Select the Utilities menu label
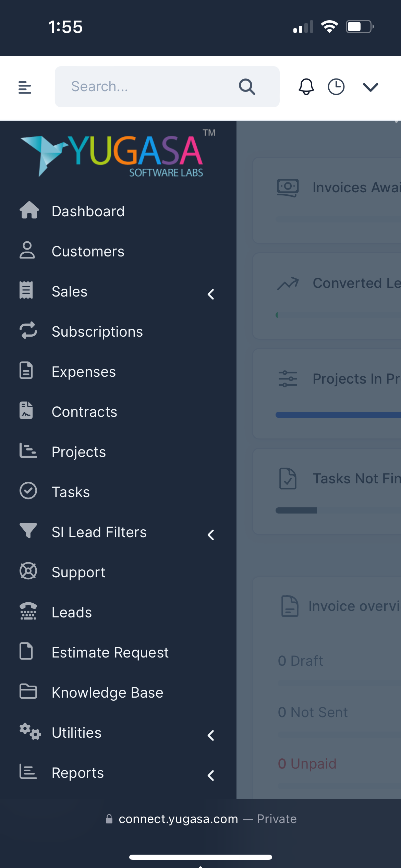The image size is (401, 868). (76, 733)
